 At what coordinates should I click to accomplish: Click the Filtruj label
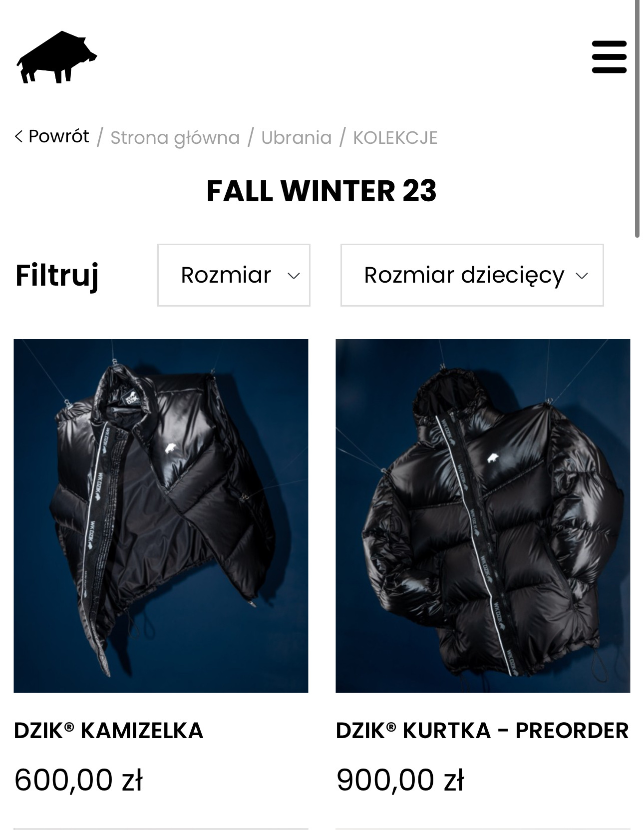tap(57, 275)
